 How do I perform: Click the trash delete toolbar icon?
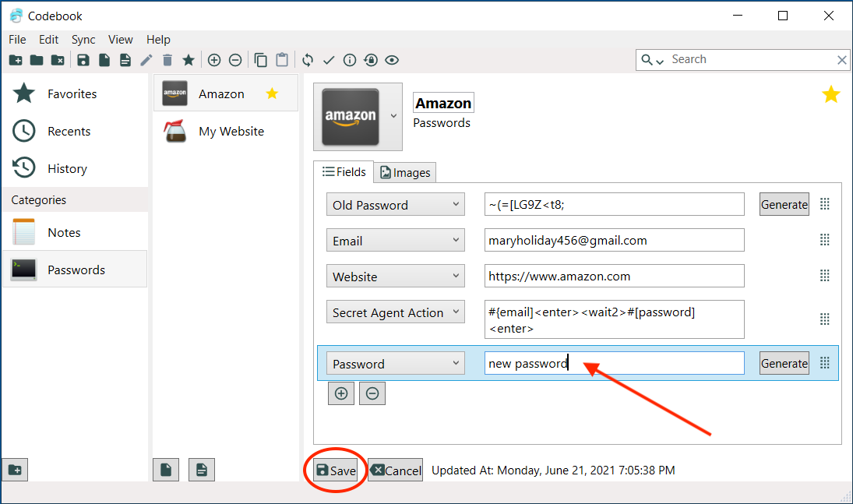pyautogui.click(x=167, y=60)
